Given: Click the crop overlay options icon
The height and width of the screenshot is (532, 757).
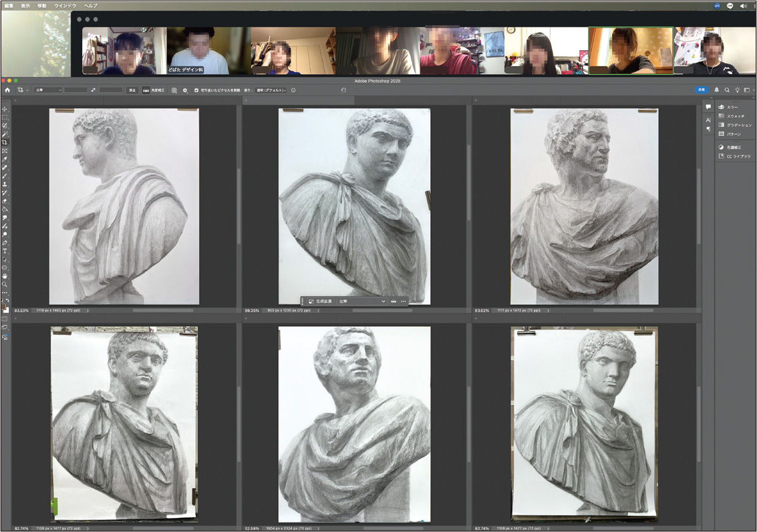Looking at the screenshot, I should point(174,90).
